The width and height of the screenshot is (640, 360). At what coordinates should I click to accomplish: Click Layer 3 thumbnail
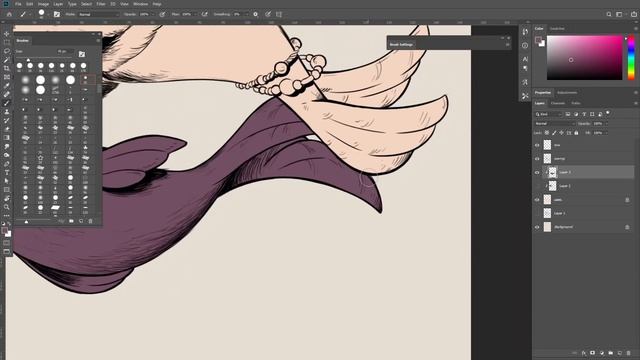[552, 172]
